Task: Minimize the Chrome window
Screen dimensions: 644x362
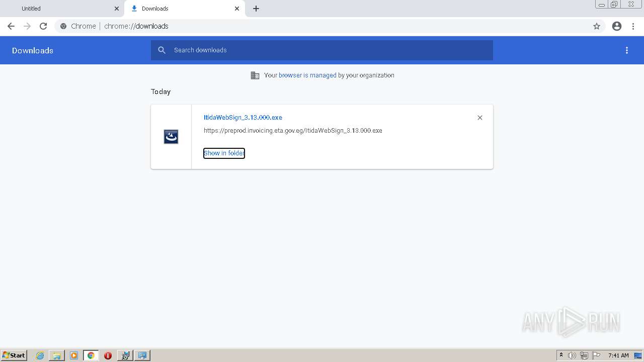Action: click(x=602, y=5)
